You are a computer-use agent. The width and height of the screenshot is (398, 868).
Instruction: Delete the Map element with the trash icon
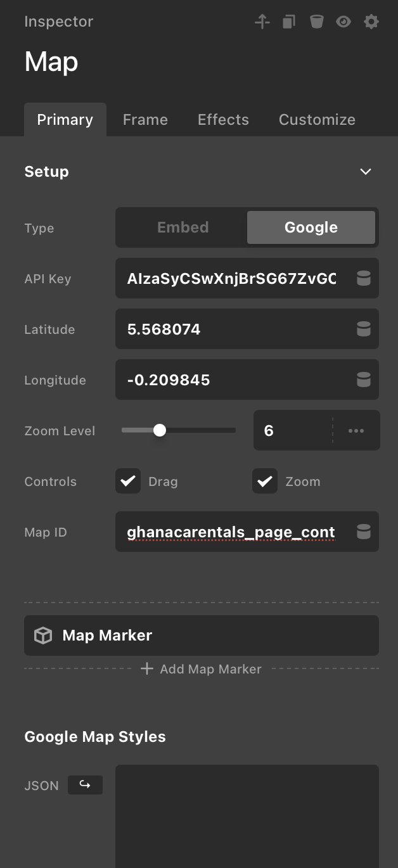pyautogui.click(x=316, y=22)
